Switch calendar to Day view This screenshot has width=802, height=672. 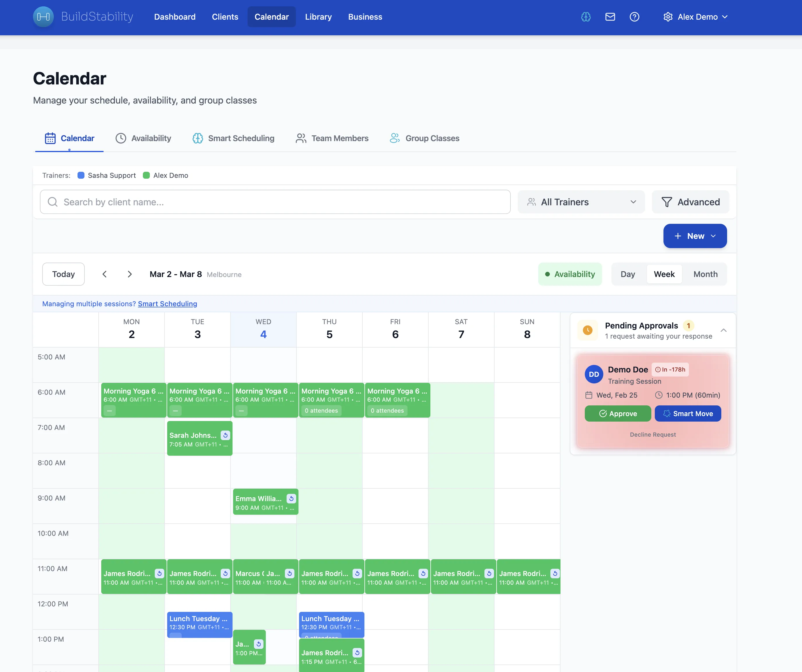(628, 274)
